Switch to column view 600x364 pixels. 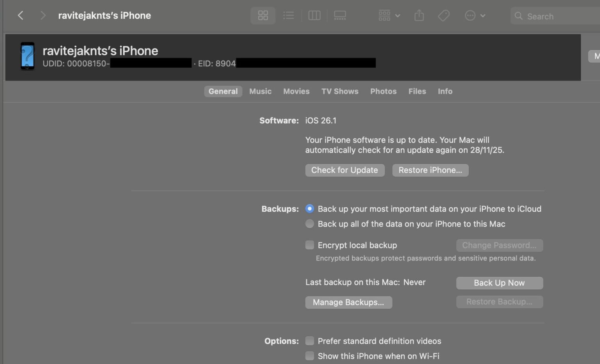point(314,15)
